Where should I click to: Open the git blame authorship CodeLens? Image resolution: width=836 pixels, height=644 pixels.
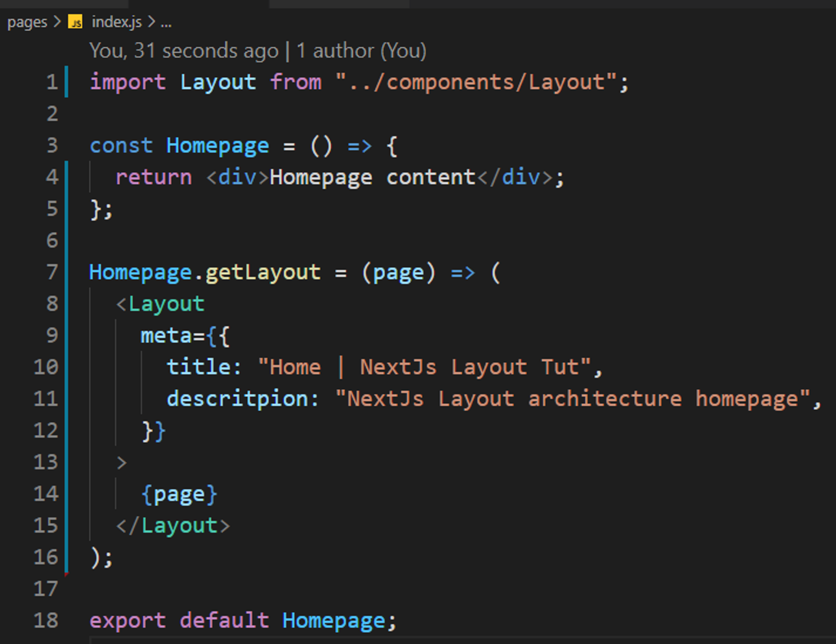click(x=184, y=51)
